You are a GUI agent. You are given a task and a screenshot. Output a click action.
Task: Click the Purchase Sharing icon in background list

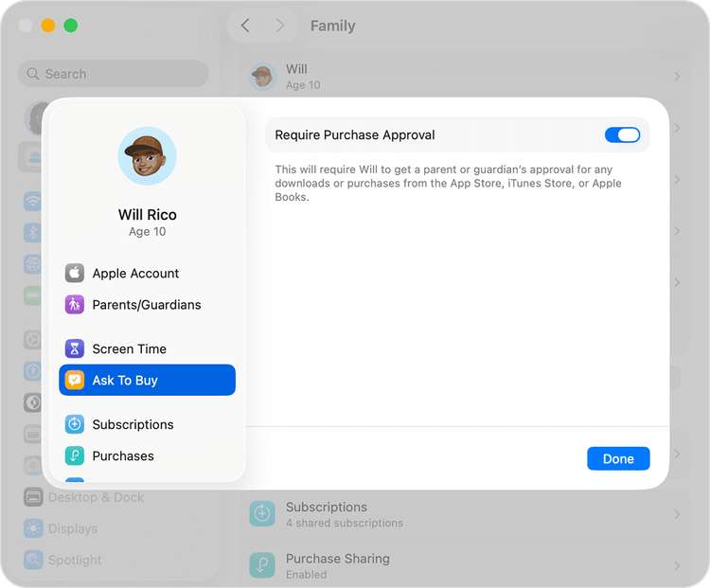click(x=262, y=565)
